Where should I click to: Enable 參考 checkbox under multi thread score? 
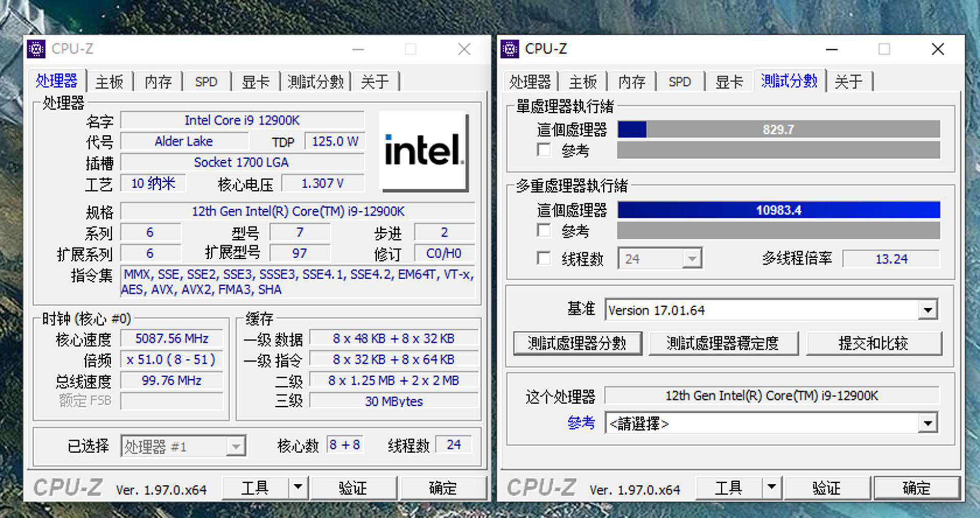pos(544,231)
